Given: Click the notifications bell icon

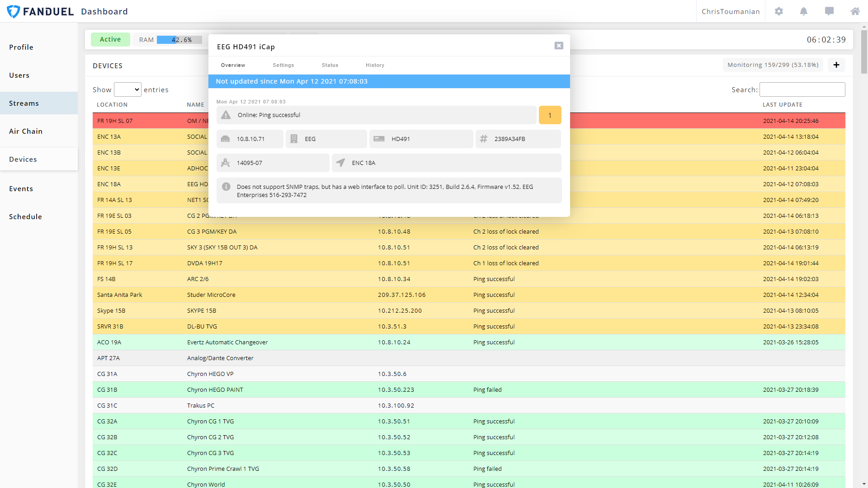Looking at the screenshot, I should pyautogui.click(x=804, y=11).
